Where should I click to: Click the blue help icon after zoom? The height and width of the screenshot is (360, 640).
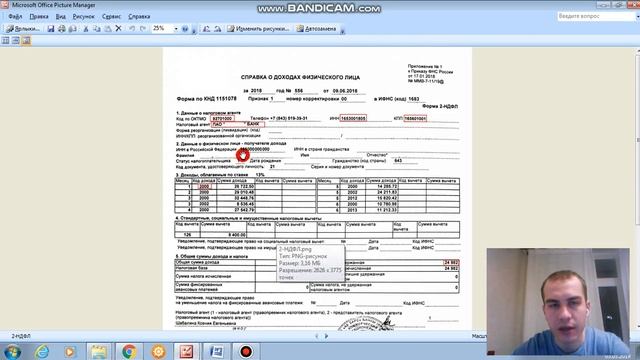[x=185, y=29]
